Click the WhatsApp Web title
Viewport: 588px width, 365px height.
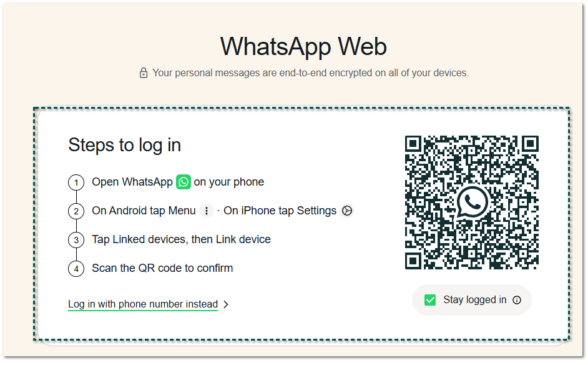303,47
